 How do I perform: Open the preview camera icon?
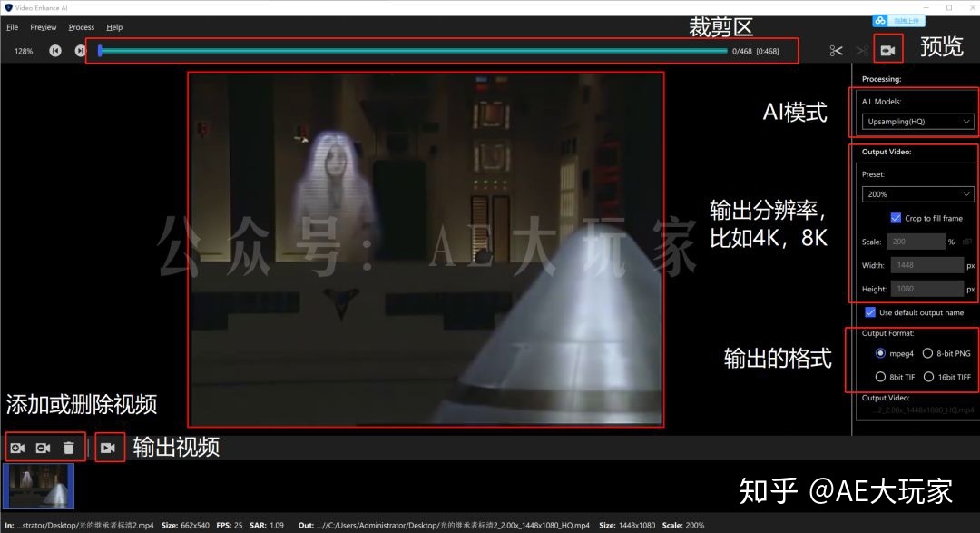coord(887,51)
